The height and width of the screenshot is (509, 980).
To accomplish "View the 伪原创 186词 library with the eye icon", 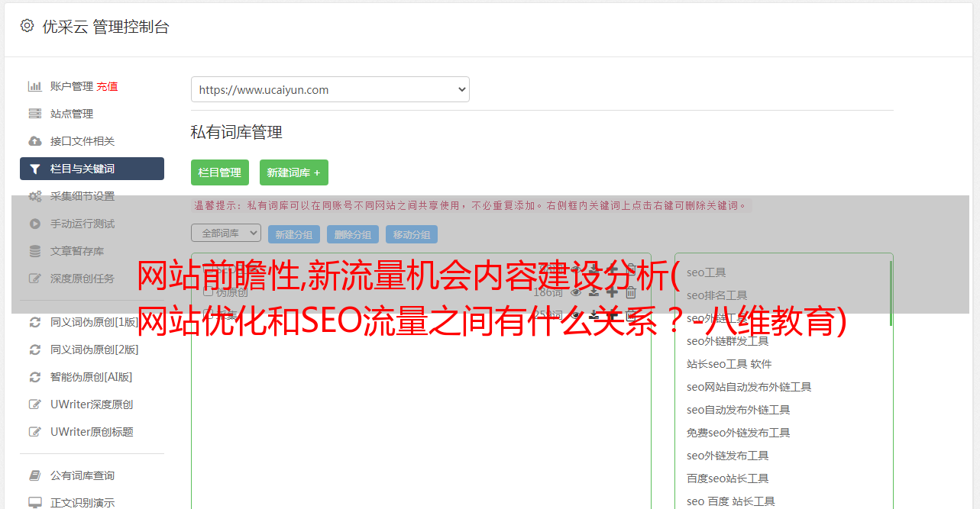I will pyautogui.click(x=576, y=292).
